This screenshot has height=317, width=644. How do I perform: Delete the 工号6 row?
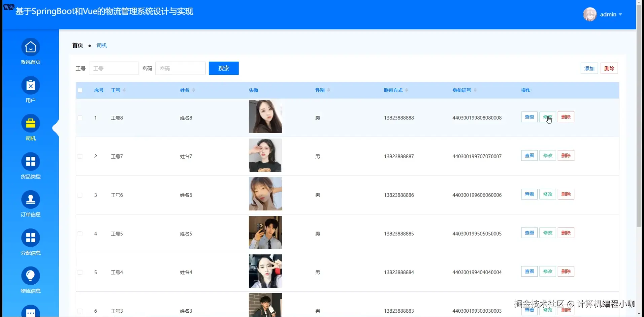coord(566,194)
